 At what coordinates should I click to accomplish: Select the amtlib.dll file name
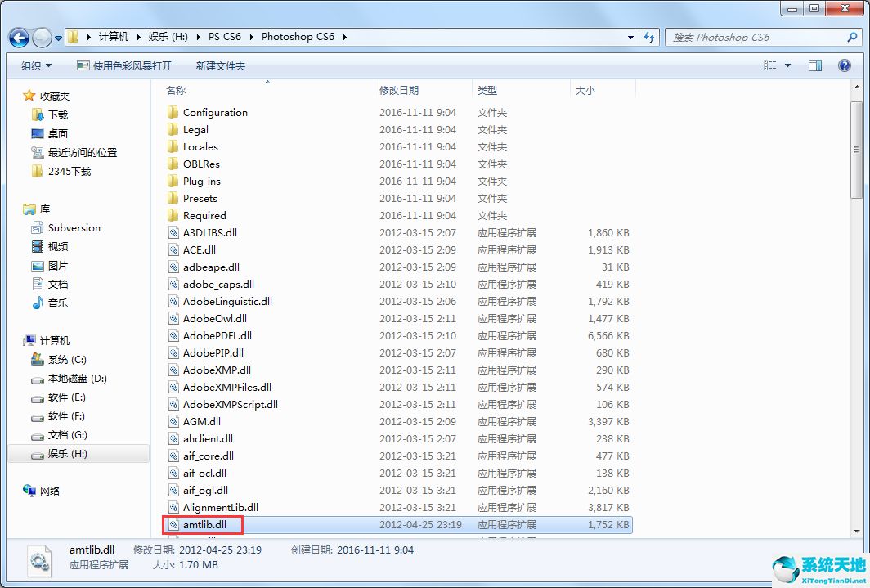204,525
